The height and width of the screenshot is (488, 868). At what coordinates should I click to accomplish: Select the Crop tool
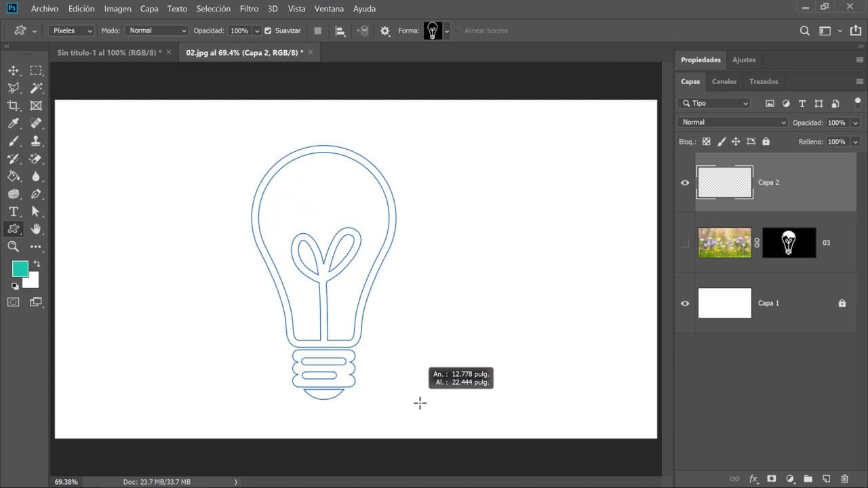[x=13, y=106]
